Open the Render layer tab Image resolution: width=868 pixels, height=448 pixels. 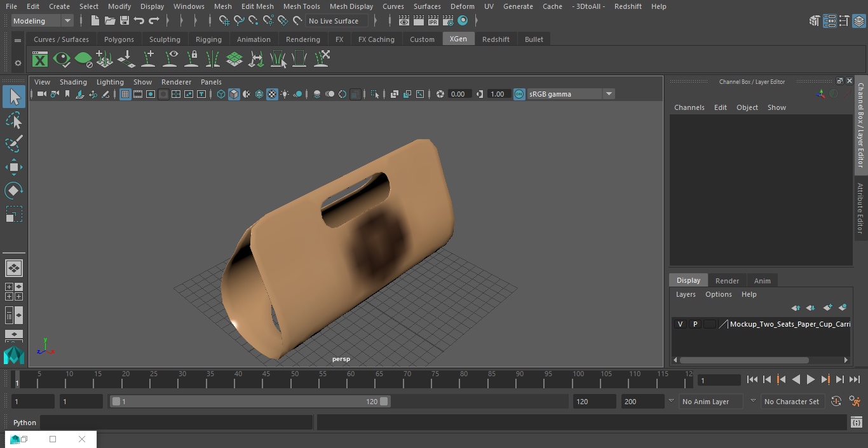click(727, 281)
